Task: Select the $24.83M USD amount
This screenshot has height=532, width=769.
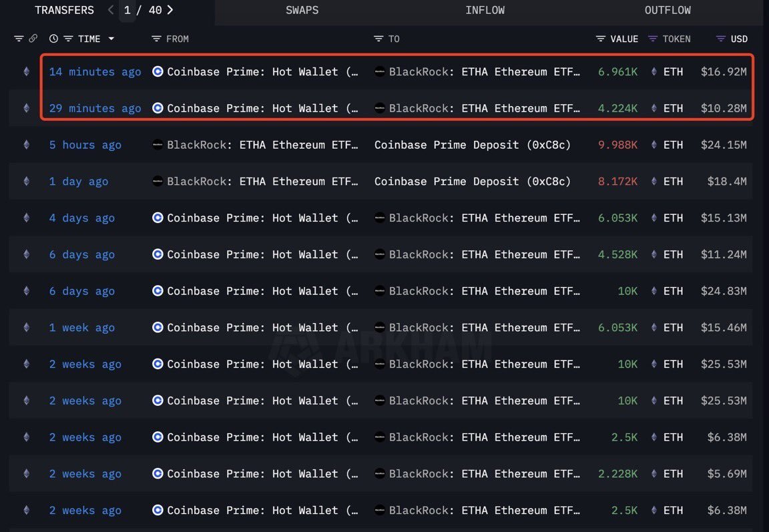Action: [x=724, y=291]
